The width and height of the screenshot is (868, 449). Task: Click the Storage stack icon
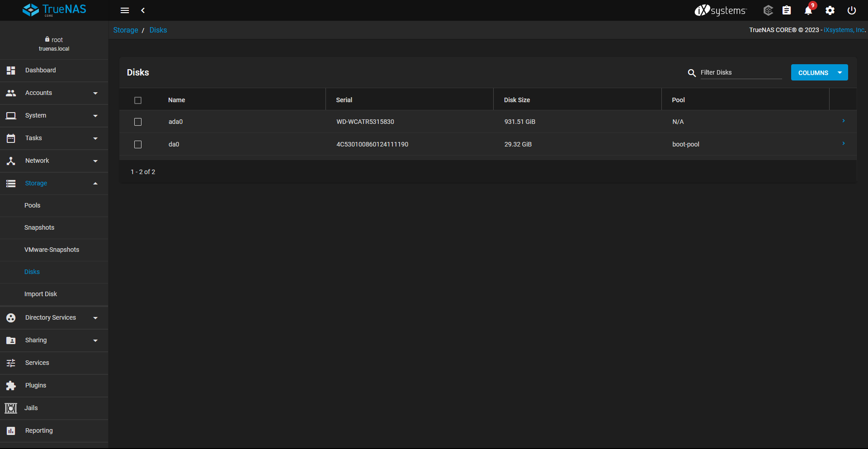click(x=11, y=183)
